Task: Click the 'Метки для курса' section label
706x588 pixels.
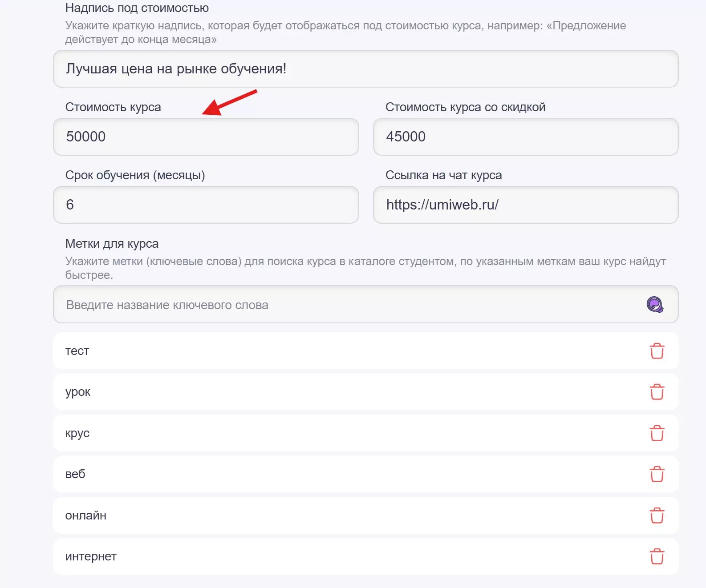Action: (112, 244)
